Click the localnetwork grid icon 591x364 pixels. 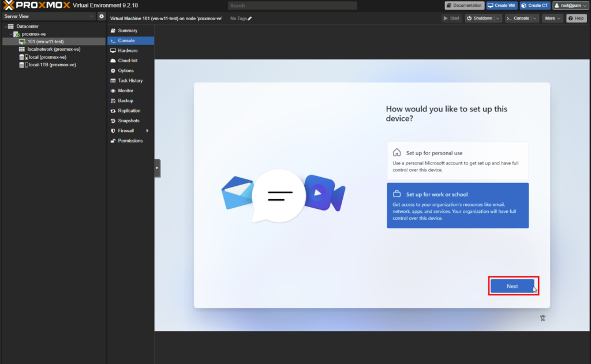point(22,50)
